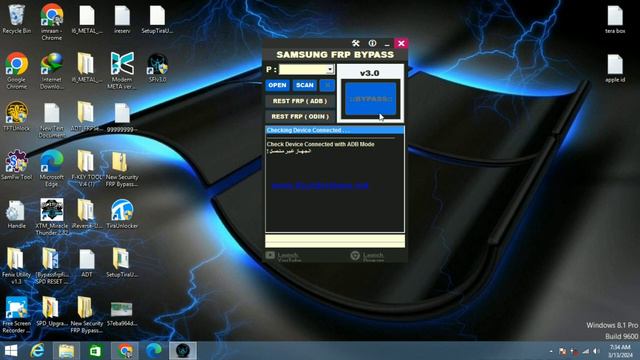Open the apple id file icon

pyautogui.click(x=615, y=68)
